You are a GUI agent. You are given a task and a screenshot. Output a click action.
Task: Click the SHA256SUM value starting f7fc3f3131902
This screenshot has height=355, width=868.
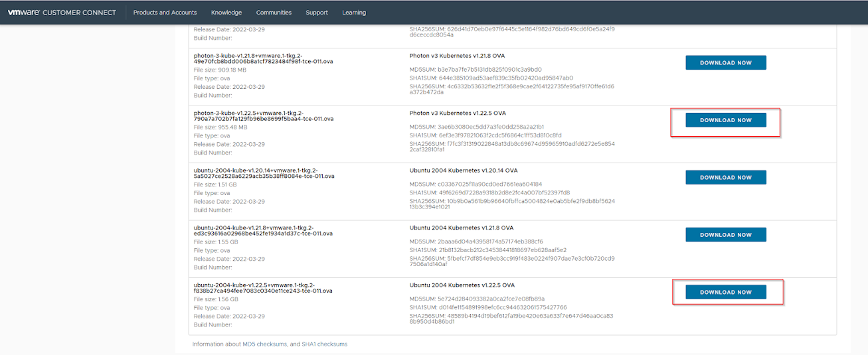512,147
